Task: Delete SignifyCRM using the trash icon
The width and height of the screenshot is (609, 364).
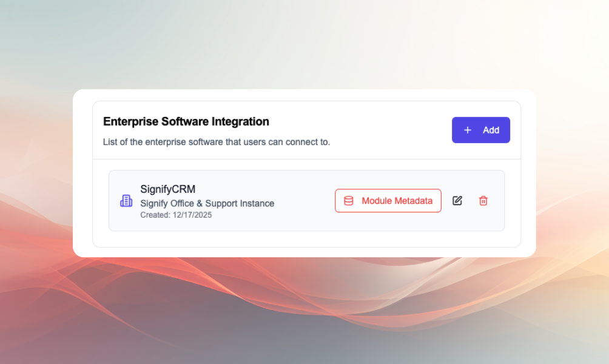Action: tap(483, 201)
